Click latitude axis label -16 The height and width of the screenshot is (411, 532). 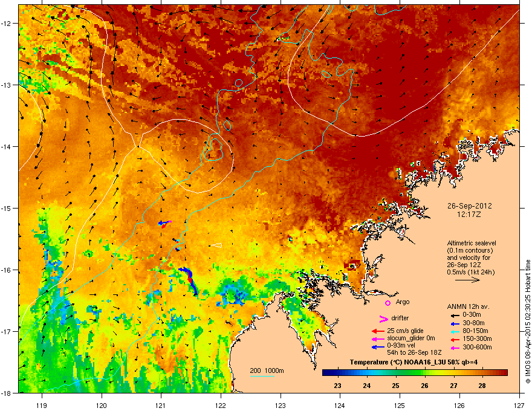pos(6,270)
